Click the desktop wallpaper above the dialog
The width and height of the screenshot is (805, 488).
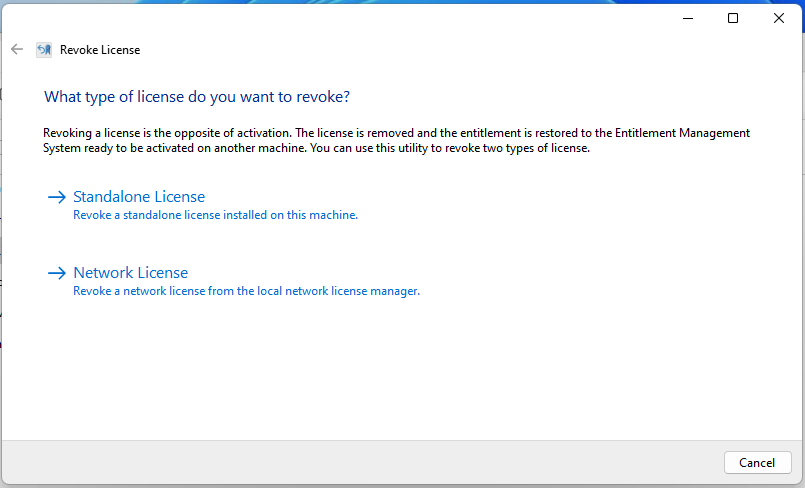[x=400, y=3]
